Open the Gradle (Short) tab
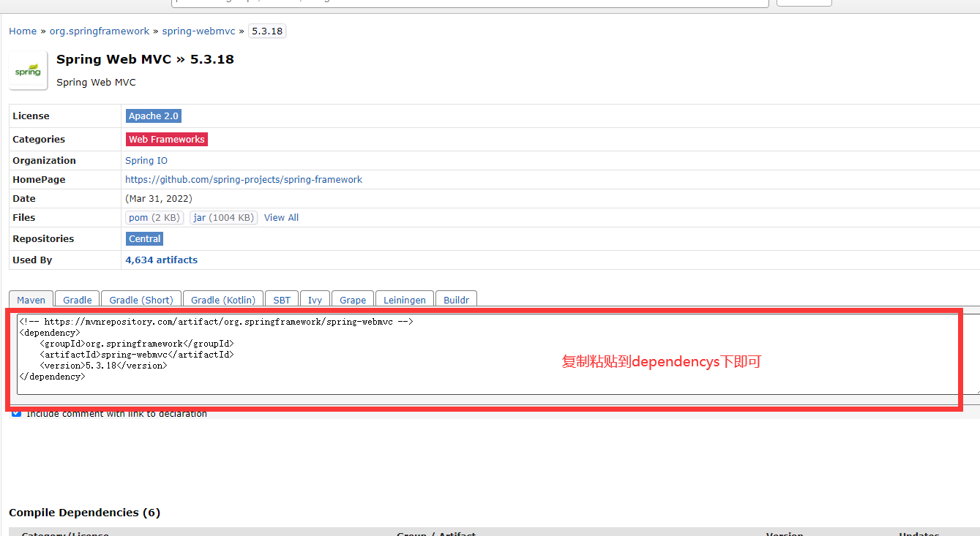The width and height of the screenshot is (980, 536). [141, 300]
